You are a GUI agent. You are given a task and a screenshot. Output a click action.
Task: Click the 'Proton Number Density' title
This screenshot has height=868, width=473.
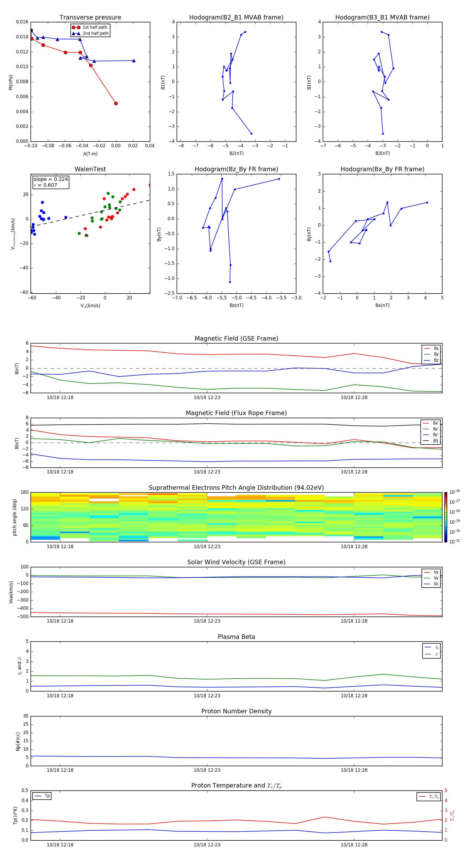coord(236,711)
